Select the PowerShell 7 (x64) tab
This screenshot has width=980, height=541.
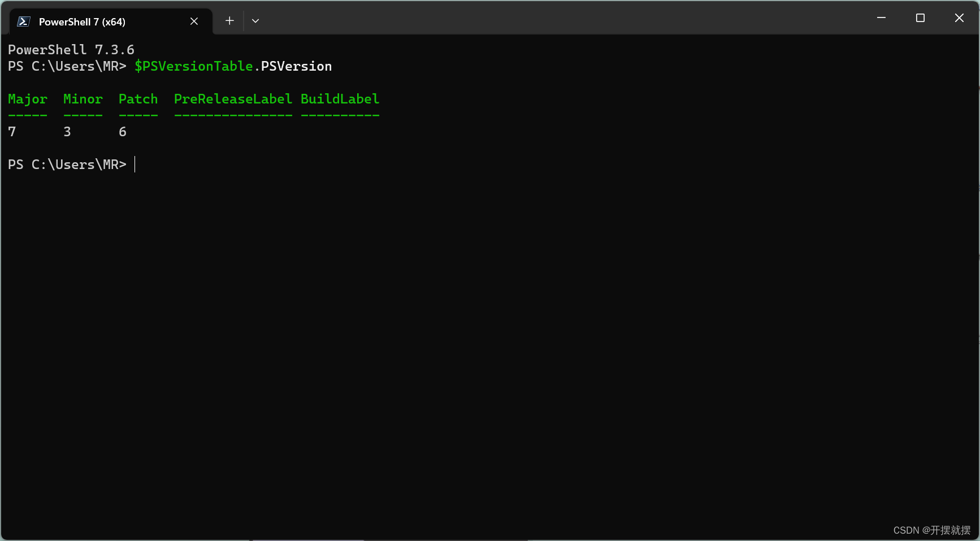(111, 21)
